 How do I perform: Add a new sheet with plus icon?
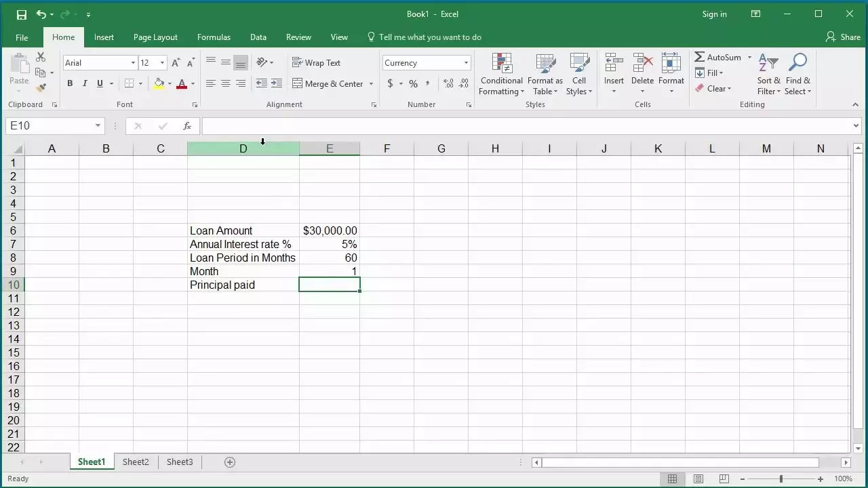click(x=230, y=462)
